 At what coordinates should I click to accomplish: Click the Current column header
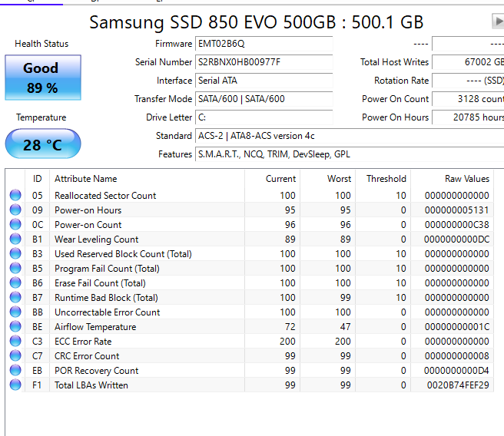(x=272, y=179)
